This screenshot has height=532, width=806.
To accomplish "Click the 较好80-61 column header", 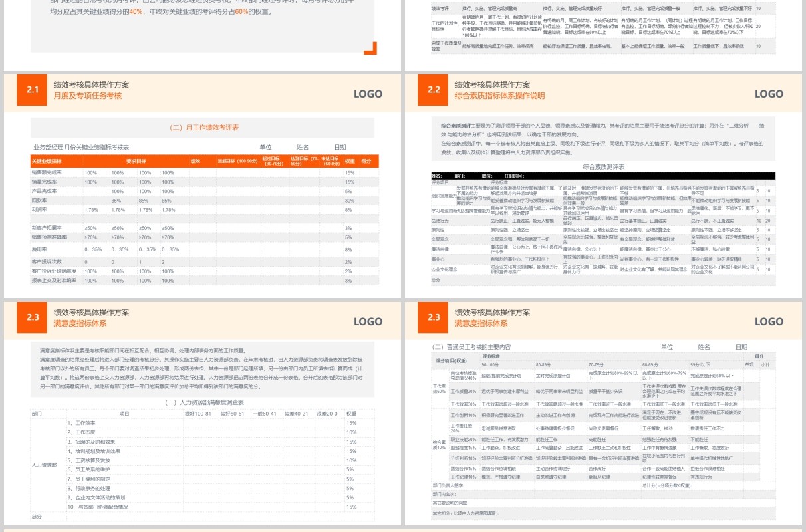I will [232, 414].
